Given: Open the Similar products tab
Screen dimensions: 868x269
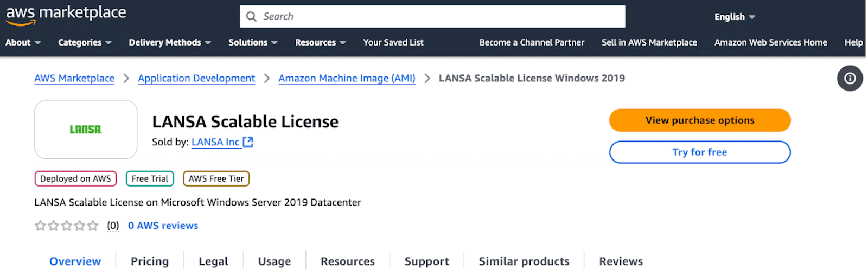Looking at the screenshot, I should (524, 261).
